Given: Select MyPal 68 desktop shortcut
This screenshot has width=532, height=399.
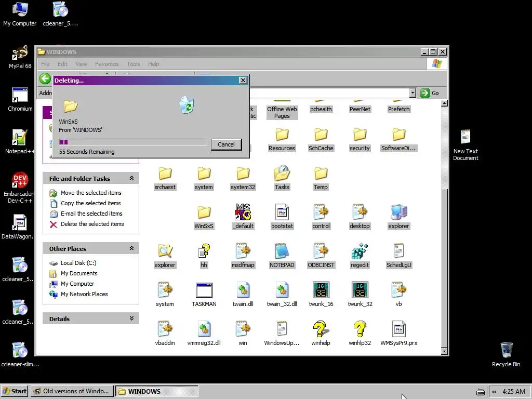Looking at the screenshot, I should [20, 58].
